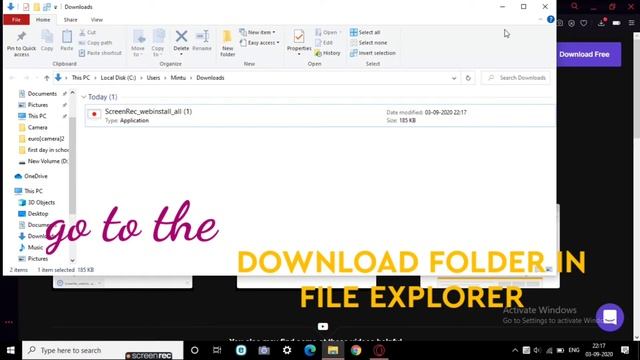Click navigation pane scroll down arrow
The height and width of the screenshot is (360, 640).
pos(72,260)
